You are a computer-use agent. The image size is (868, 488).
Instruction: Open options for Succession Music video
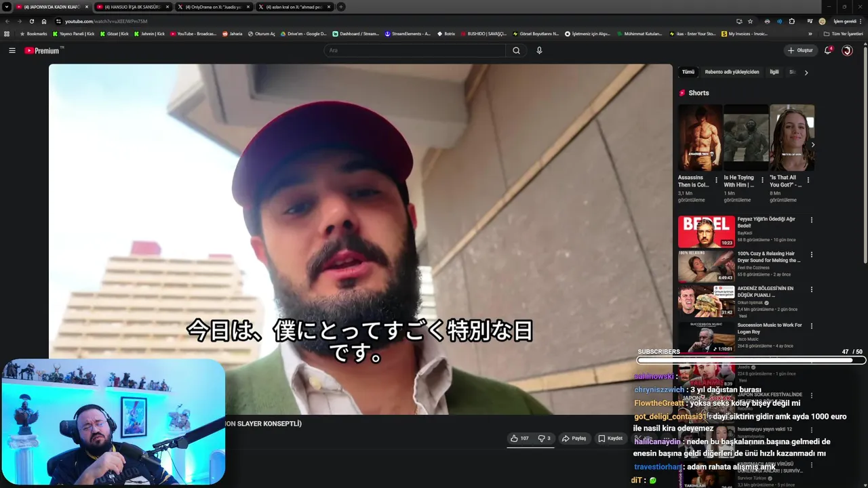(811, 326)
